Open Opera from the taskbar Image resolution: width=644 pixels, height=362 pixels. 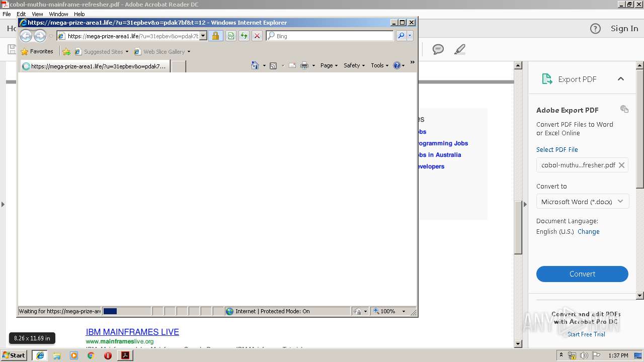(108, 355)
